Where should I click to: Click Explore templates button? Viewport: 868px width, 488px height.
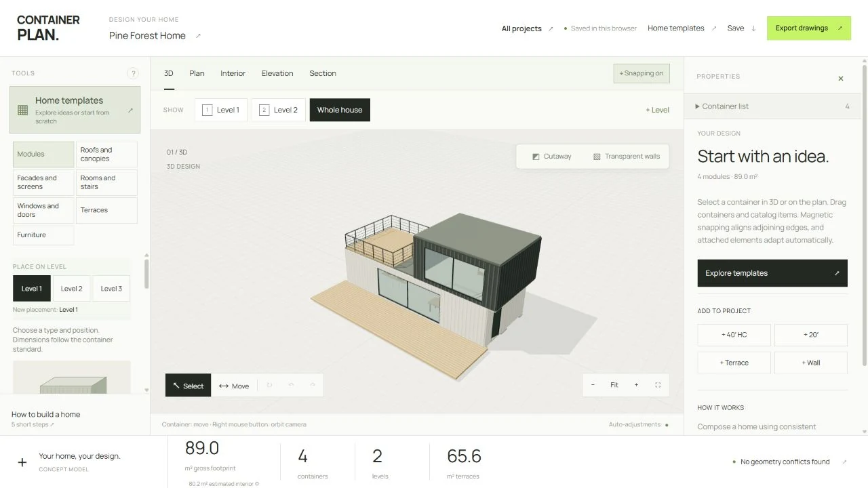pyautogui.click(x=772, y=273)
